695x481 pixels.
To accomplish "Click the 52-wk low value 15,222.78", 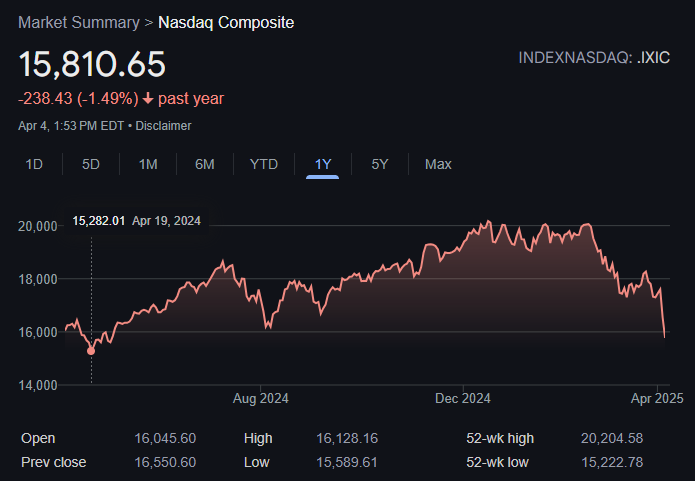I will pos(612,462).
